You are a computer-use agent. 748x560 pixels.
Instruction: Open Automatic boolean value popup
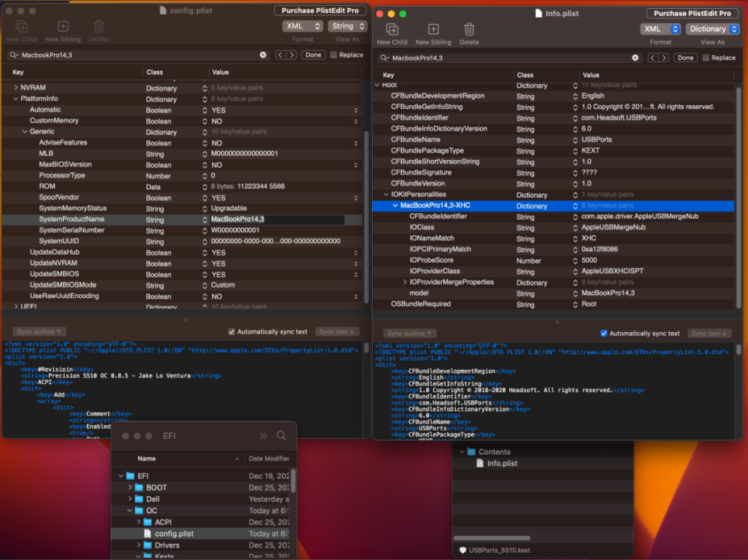356,110
